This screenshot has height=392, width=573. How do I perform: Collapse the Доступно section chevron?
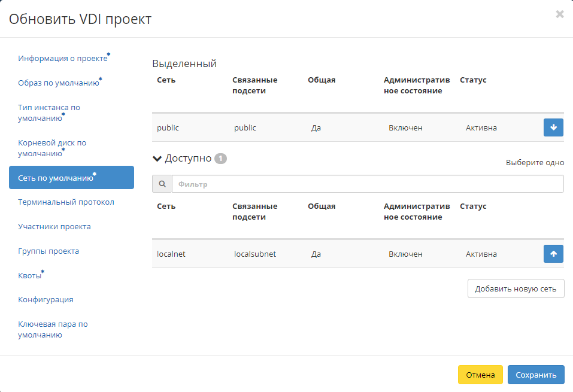click(157, 159)
